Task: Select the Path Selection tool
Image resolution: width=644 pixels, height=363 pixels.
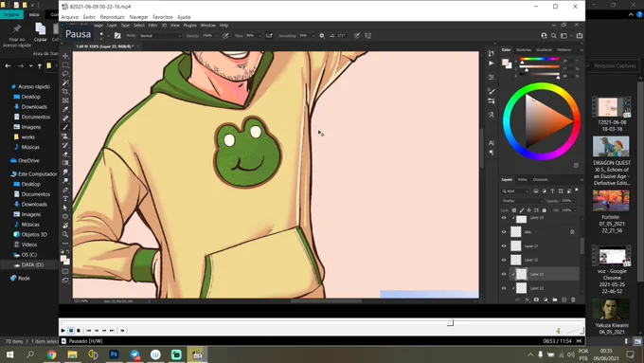Action: coord(65,208)
